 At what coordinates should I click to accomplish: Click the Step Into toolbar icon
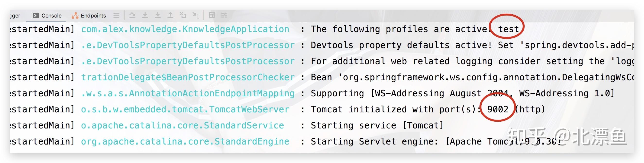coord(145,16)
